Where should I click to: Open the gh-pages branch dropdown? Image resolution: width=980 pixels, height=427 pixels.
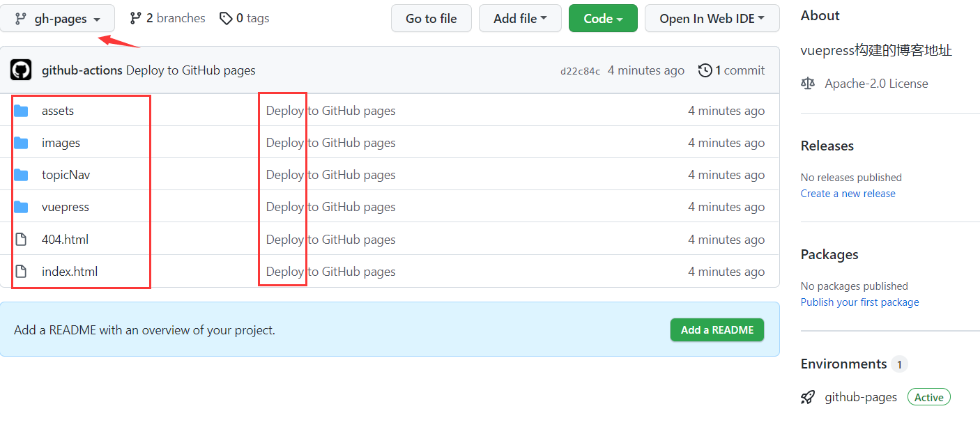(57, 19)
